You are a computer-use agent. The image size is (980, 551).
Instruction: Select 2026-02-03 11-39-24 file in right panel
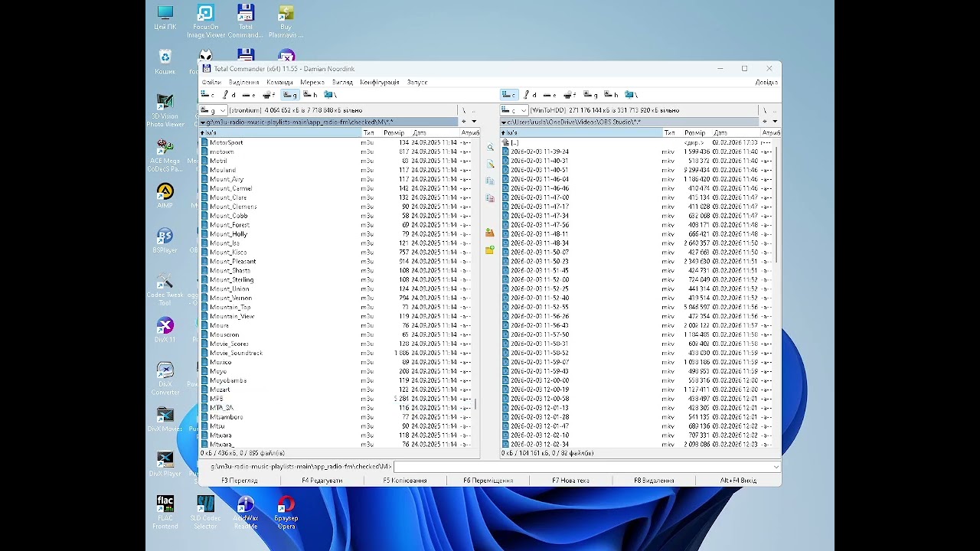637,152
